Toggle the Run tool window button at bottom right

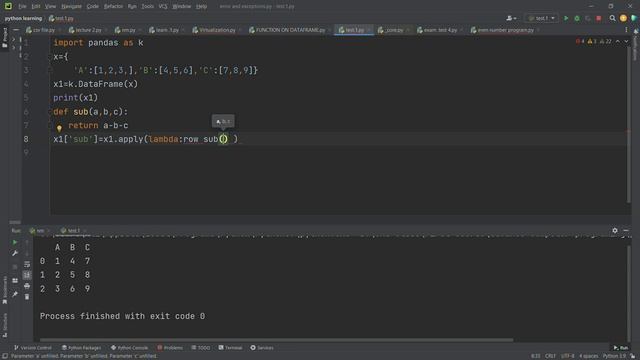(x=620, y=348)
